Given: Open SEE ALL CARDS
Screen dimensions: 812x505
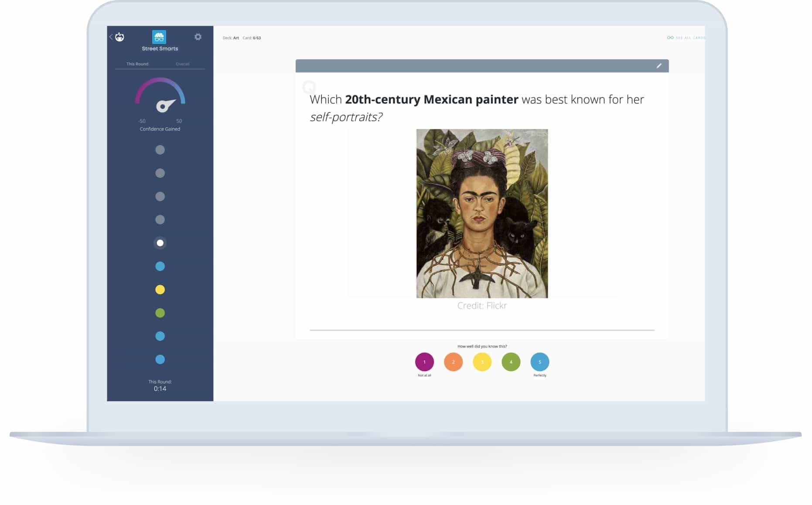Looking at the screenshot, I should click(691, 38).
